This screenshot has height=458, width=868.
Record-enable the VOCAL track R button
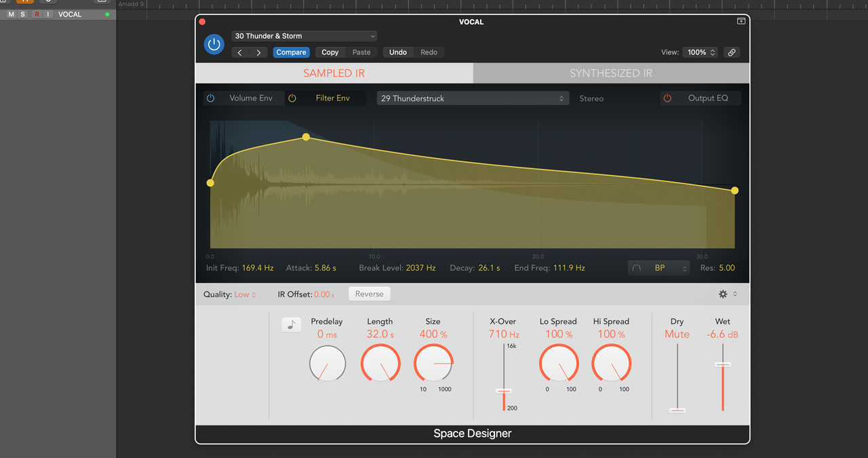click(37, 14)
